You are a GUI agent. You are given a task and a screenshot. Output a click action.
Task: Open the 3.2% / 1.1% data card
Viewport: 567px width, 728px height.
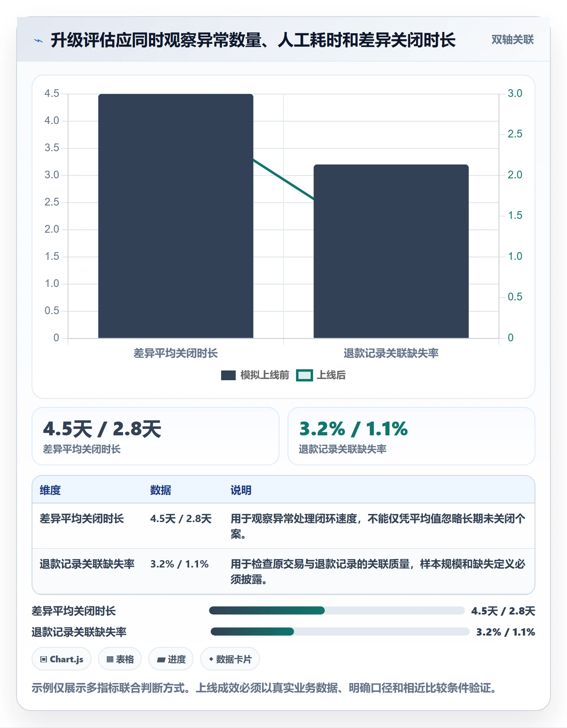pos(411,436)
